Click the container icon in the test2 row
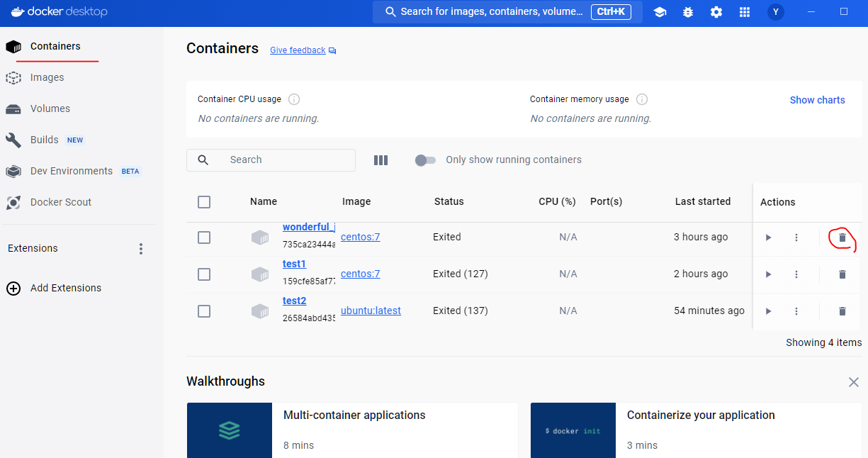The image size is (868, 458). pos(260,311)
